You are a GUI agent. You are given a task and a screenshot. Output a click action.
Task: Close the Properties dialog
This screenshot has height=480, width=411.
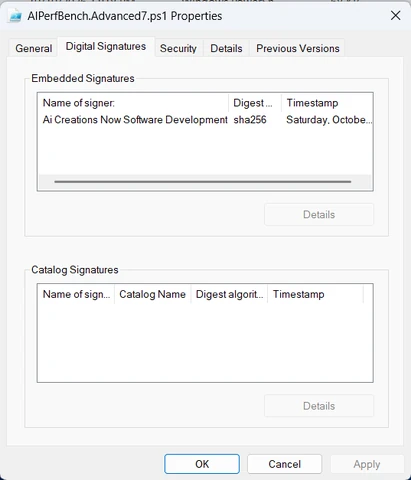pos(395,15)
